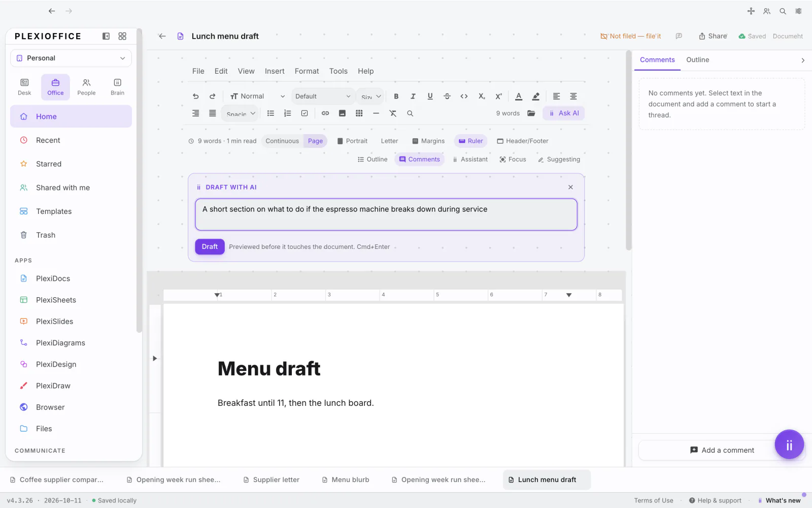Insert a hyperlink

(325, 113)
